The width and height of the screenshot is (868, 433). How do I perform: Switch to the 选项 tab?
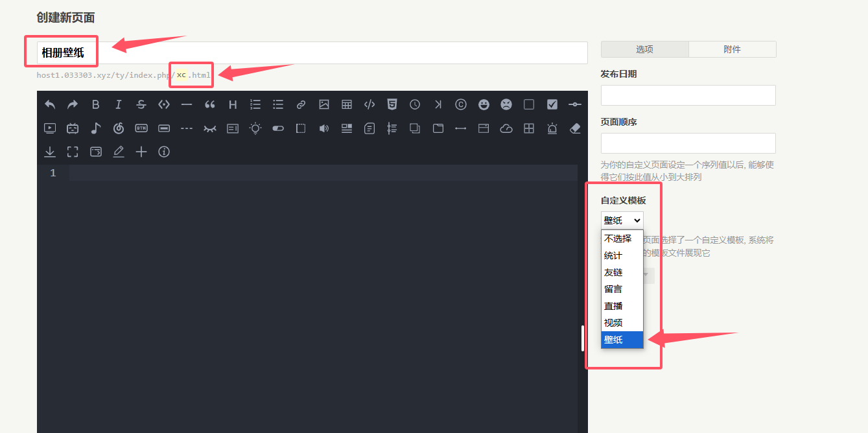[x=644, y=49]
